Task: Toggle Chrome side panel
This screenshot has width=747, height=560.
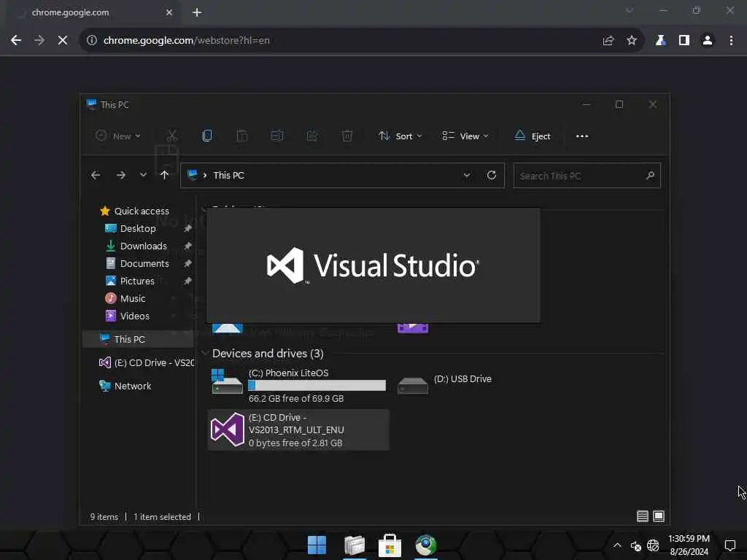Action: point(684,41)
